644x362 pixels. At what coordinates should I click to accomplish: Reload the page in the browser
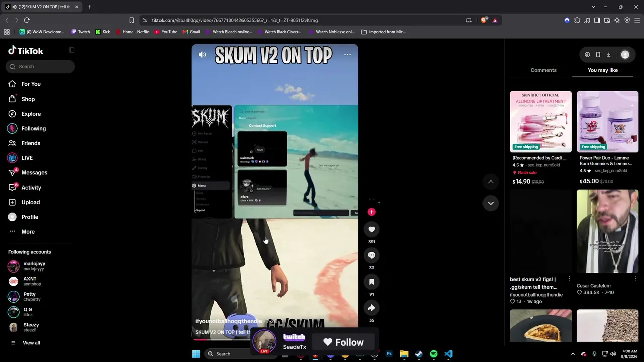(27, 20)
